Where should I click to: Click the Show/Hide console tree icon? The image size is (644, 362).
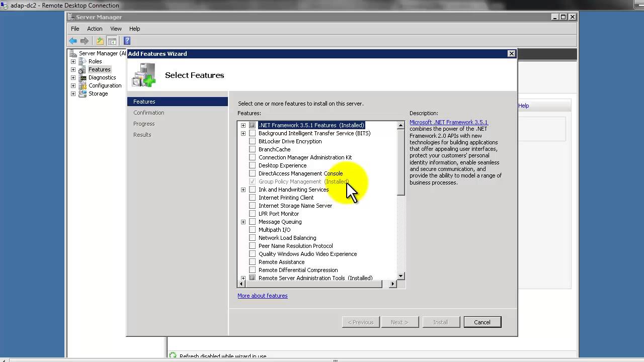click(112, 41)
